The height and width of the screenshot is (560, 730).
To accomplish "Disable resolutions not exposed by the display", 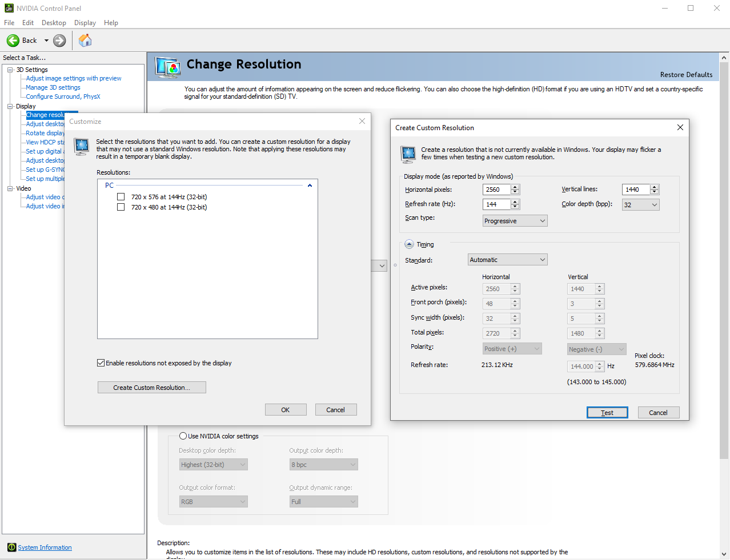I will tap(101, 363).
